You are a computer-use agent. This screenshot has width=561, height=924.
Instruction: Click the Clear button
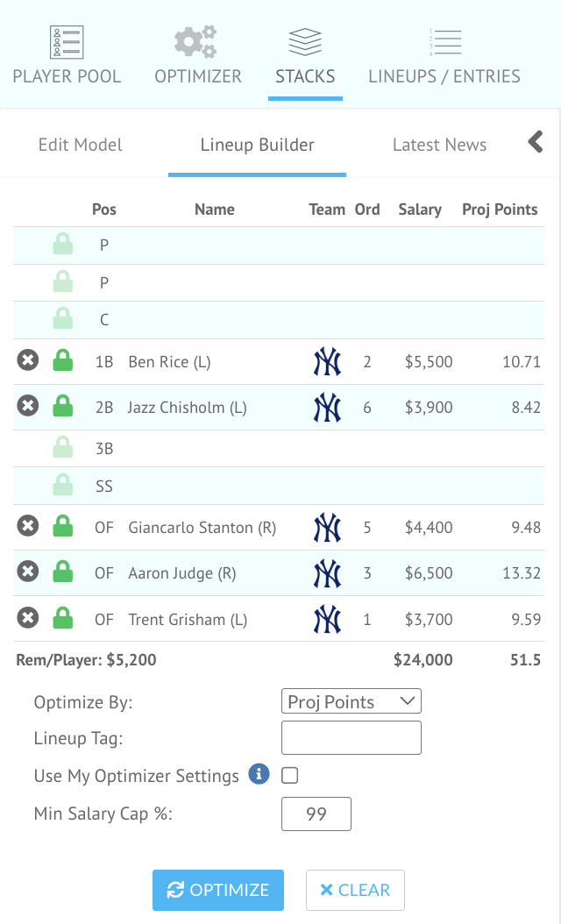tap(355, 890)
